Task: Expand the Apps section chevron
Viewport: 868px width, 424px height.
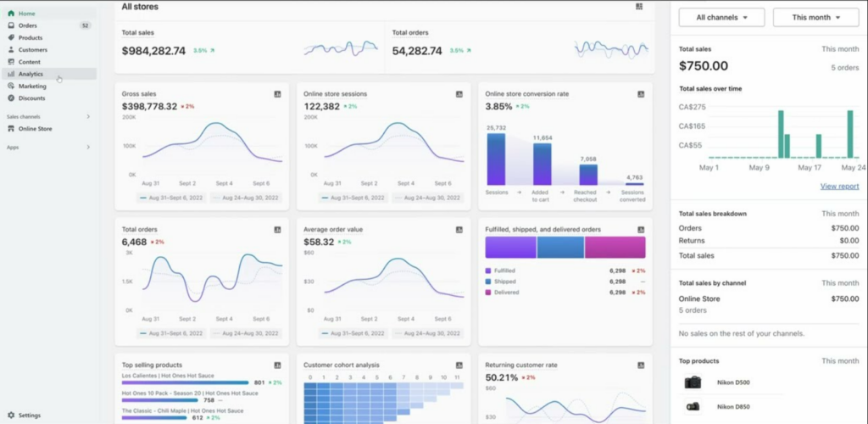Action: click(88, 148)
